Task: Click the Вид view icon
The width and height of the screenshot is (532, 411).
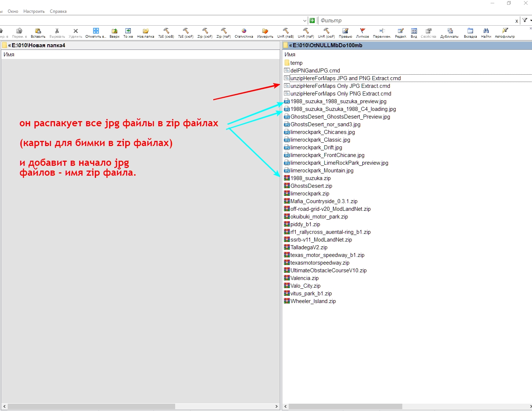Action: pyautogui.click(x=414, y=31)
